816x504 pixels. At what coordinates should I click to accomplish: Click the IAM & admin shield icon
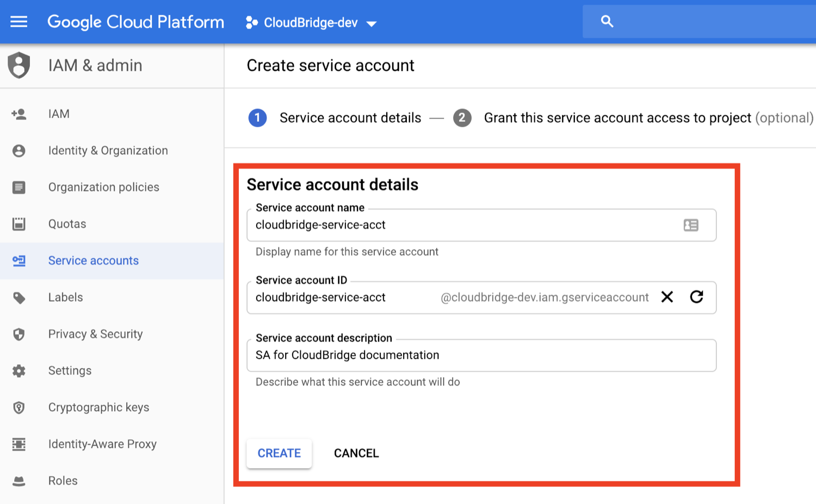point(19,65)
